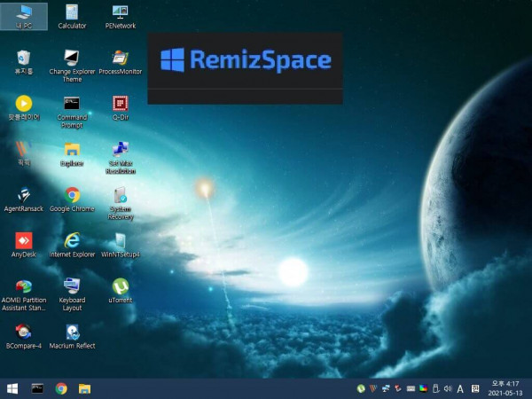
Task: Click the colorful display tray icon
Action: 423,388
